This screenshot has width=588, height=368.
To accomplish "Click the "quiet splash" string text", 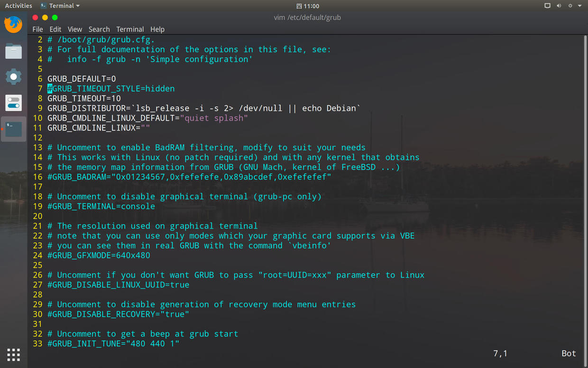I will (214, 118).
